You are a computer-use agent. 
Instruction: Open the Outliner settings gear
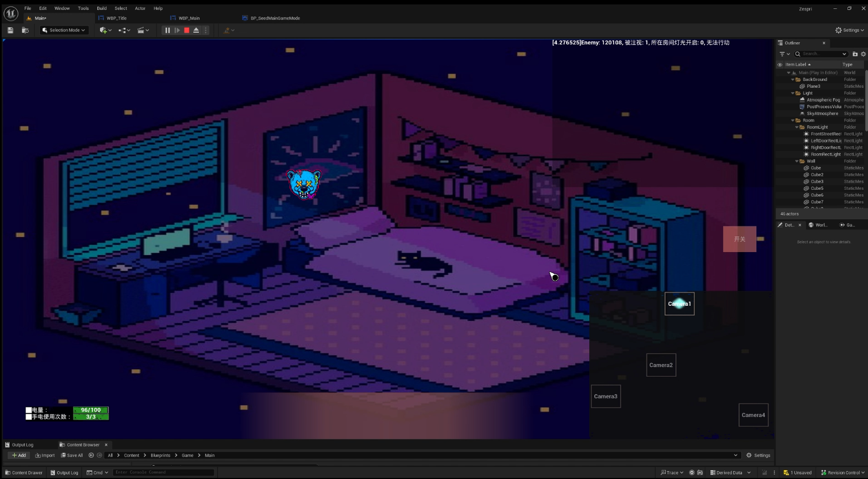pos(863,54)
